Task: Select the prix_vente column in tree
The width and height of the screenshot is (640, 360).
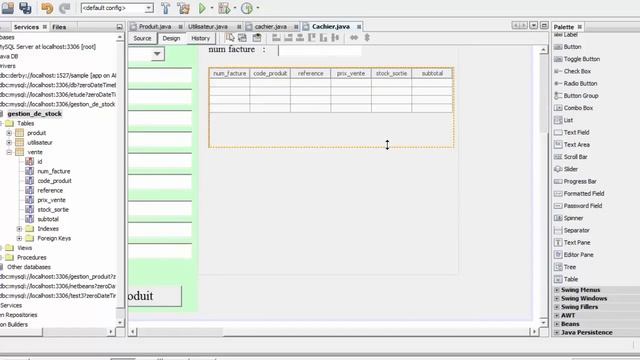Action: [x=51, y=200]
